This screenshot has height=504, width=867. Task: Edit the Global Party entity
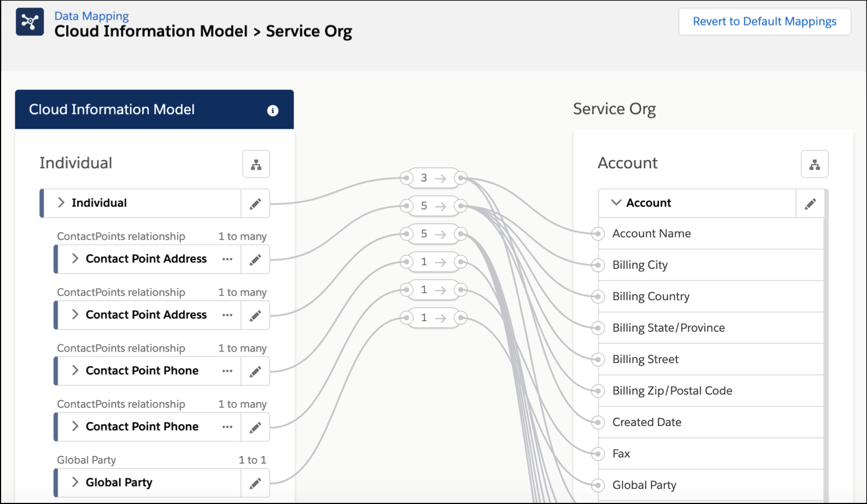coord(255,483)
